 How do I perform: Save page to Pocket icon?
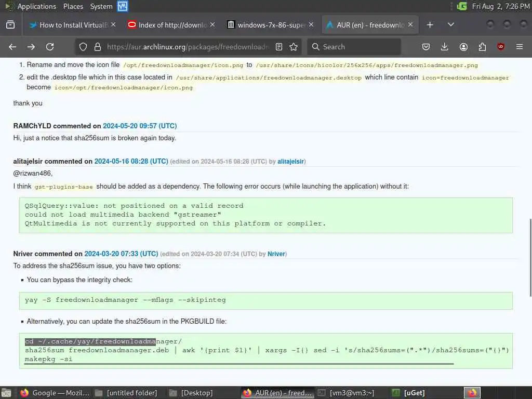coord(426,47)
